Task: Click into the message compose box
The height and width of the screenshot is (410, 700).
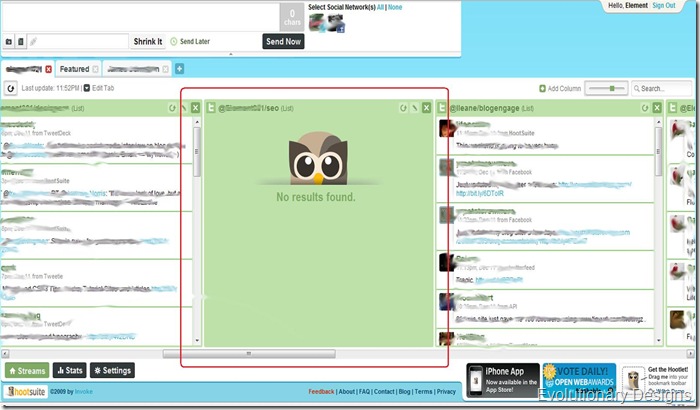Action: click(141, 17)
